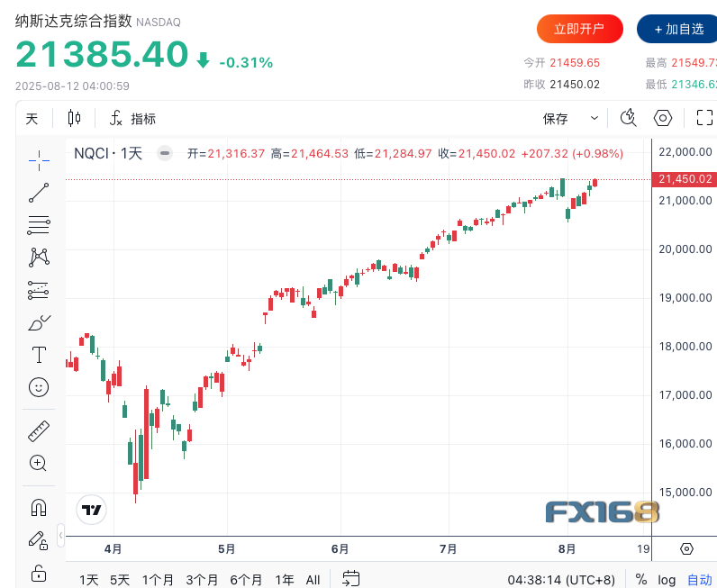Open the emoji icons tool
The width and height of the screenshot is (717, 588).
39,387
